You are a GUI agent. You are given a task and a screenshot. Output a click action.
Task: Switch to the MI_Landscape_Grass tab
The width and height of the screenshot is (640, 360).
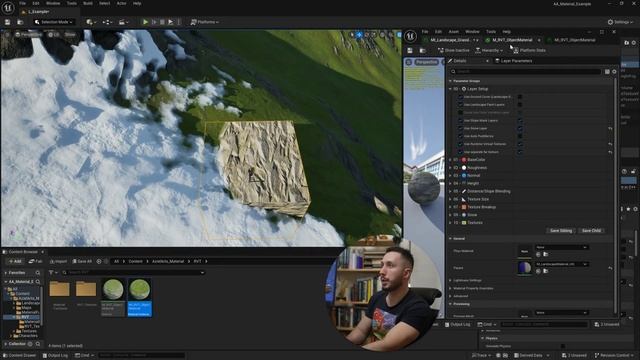click(450, 40)
